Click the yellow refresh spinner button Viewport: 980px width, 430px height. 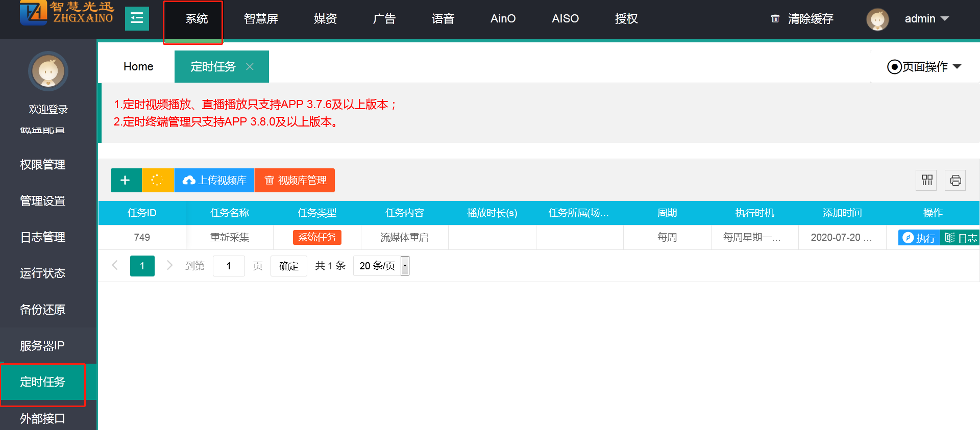click(158, 180)
